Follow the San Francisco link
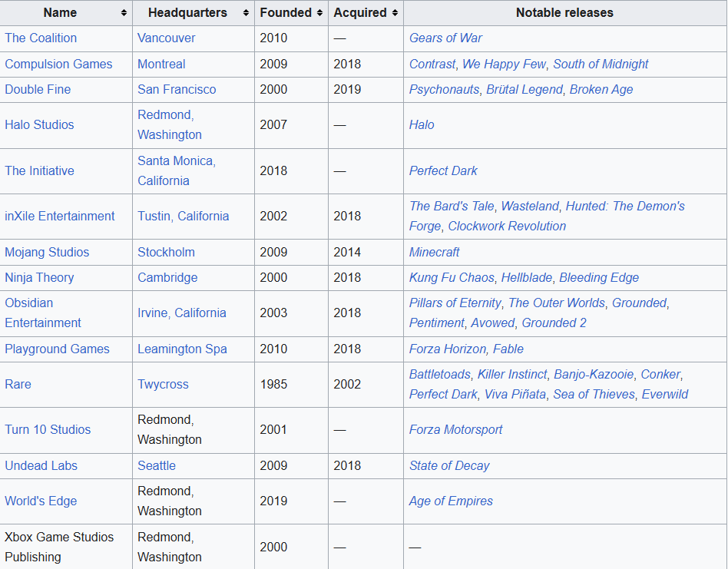 tap(177, 90)
